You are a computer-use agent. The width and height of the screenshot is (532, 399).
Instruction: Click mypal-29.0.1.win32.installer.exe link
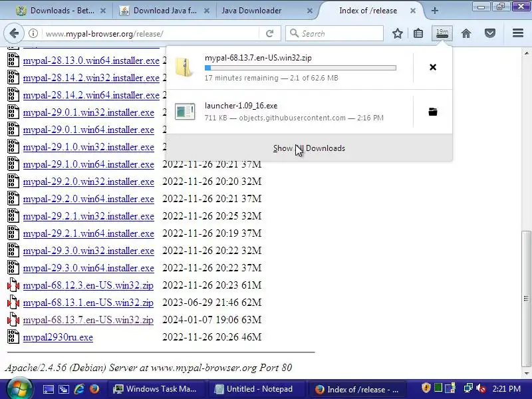click(x=88, y=112)
